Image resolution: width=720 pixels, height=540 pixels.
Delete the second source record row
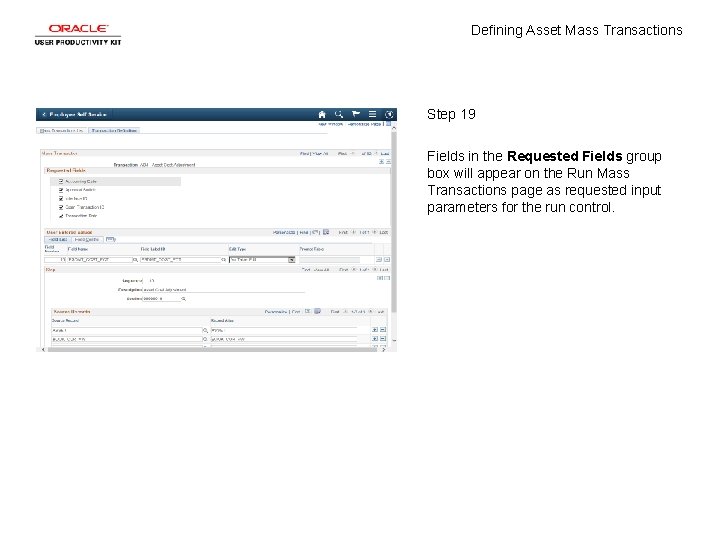pos(383,339)
